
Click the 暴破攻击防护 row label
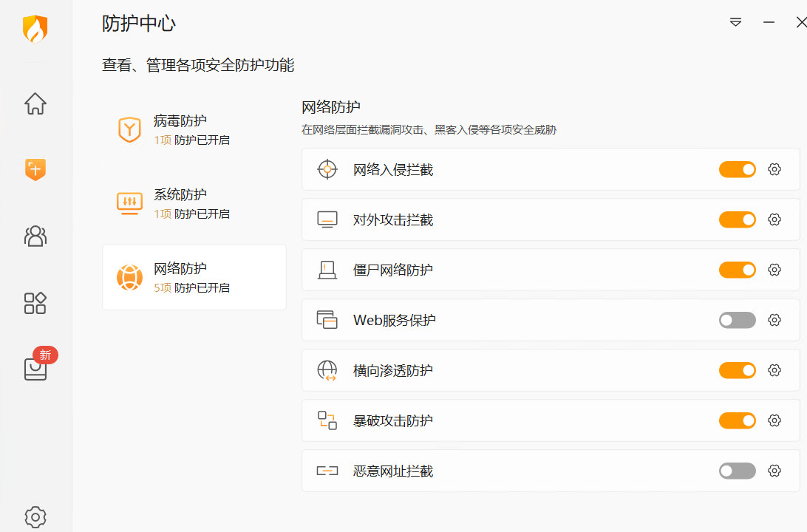click(x=393, y=420)
